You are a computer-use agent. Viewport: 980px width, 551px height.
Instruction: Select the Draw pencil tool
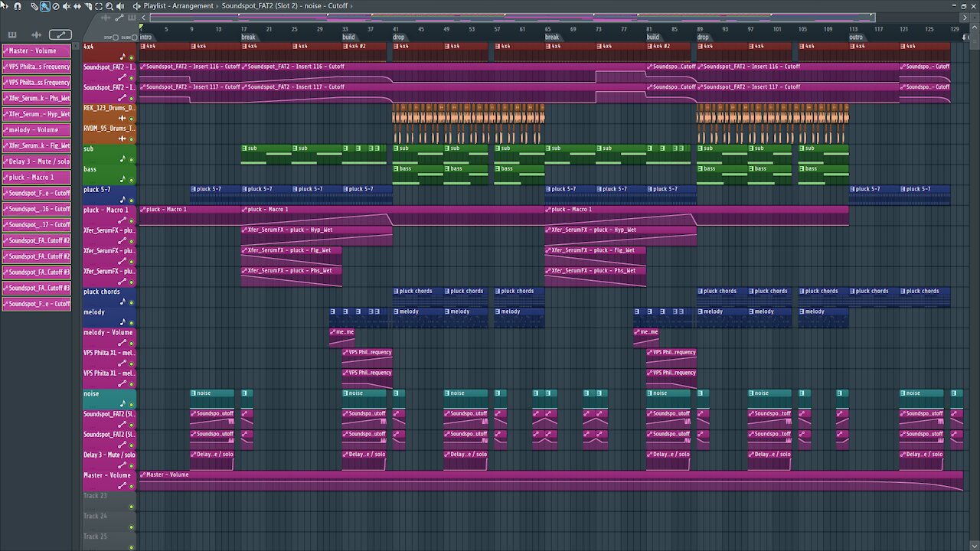[x=34, y=6]
